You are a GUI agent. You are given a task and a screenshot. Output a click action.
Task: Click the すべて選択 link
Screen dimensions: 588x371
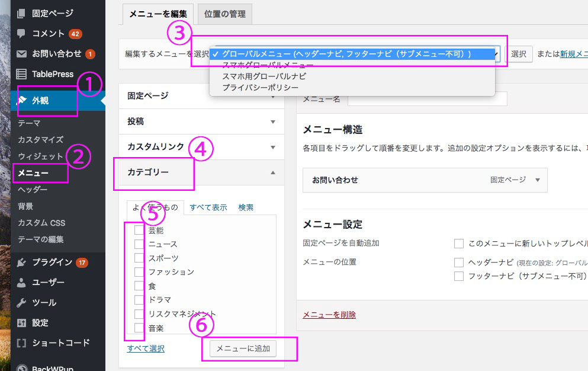pos(146,348)
